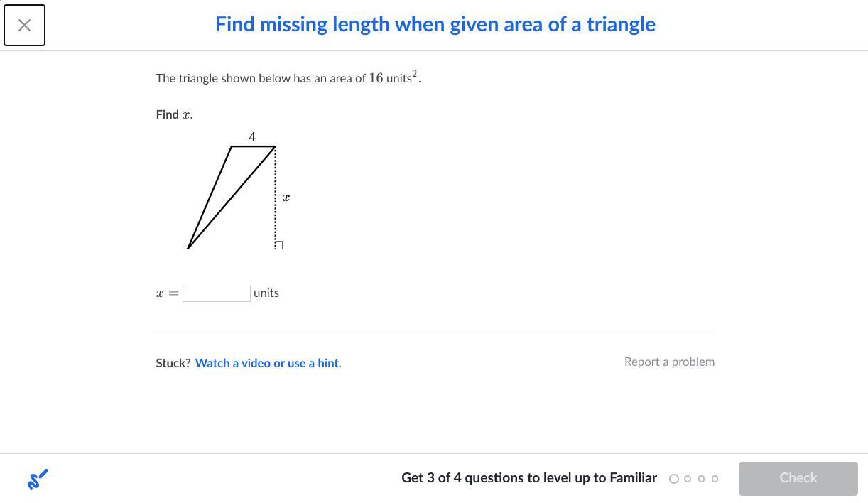The width and height of the screenshot is (868, 503).
Task: Click the 'Stuck?' text
Action: 173,363
